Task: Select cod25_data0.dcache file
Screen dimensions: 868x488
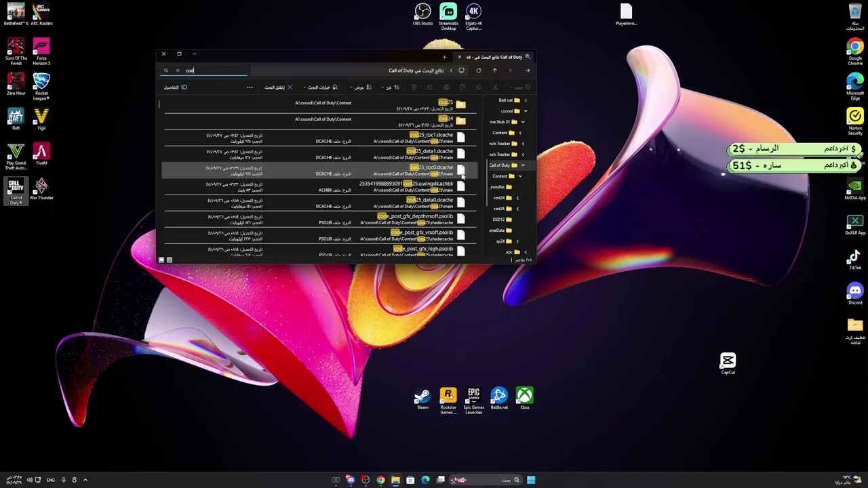Action: 319,203
